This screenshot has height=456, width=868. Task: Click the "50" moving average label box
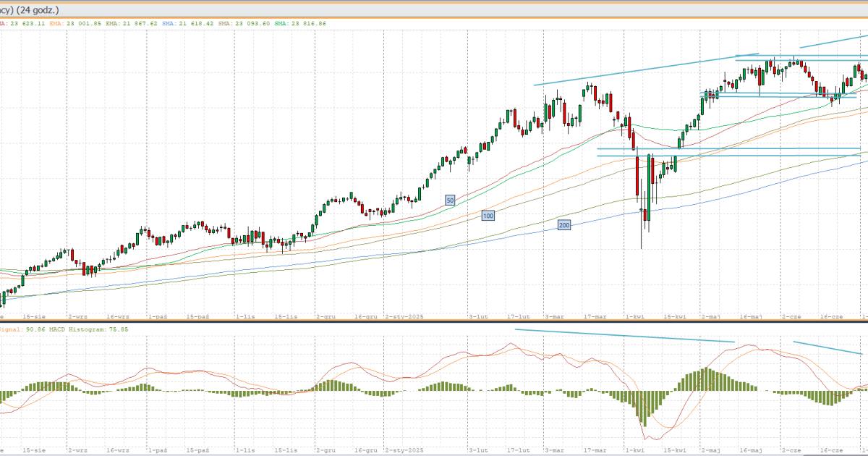pyautogui.click(x=449, y=200)
